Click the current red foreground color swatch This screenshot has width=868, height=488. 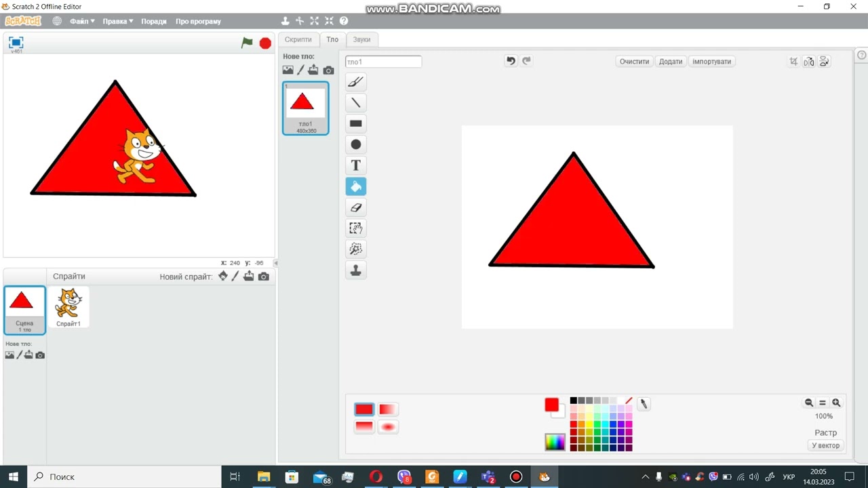551,405
